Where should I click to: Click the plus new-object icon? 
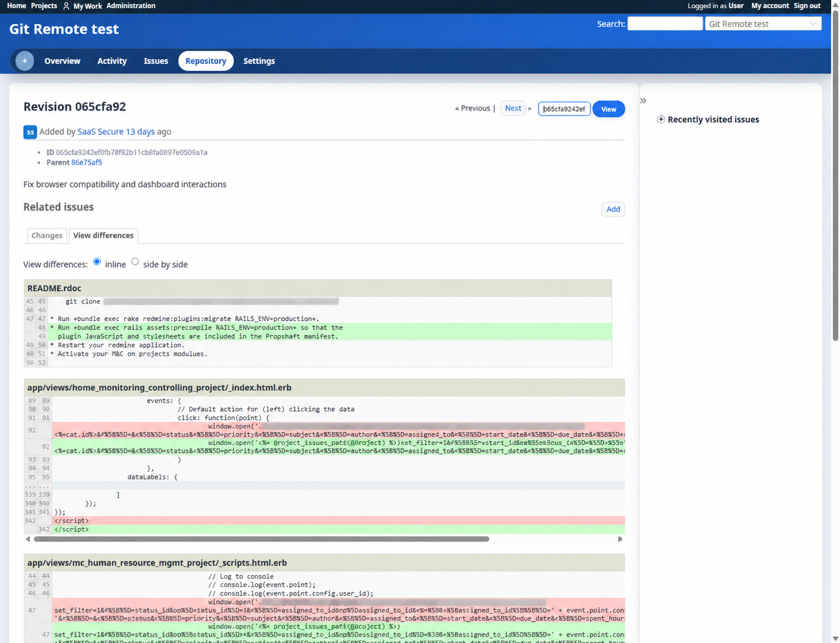coord(25,61)
